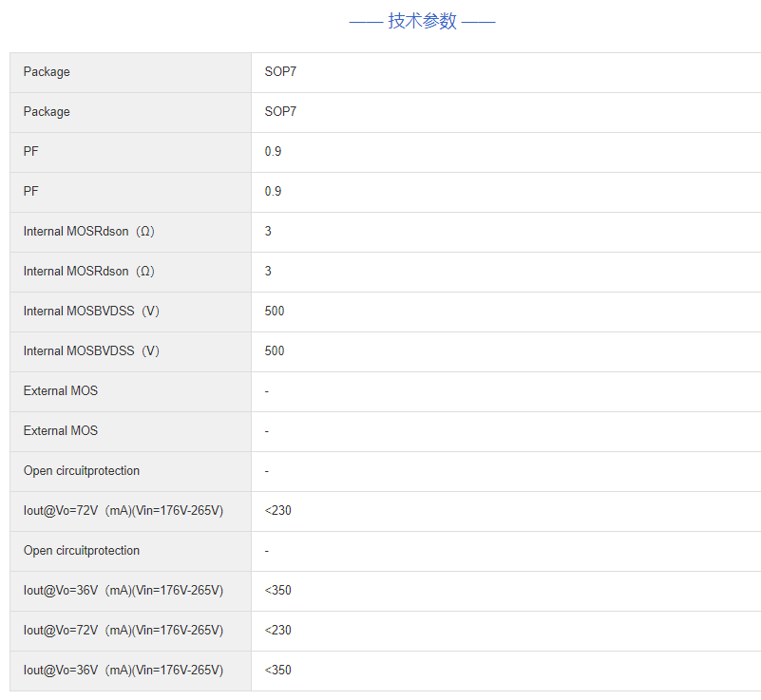The height and width of the screenshot is (700, 761).
Task: Select Open circuitprotection label directly below External MOS
Action: (82, 471)
